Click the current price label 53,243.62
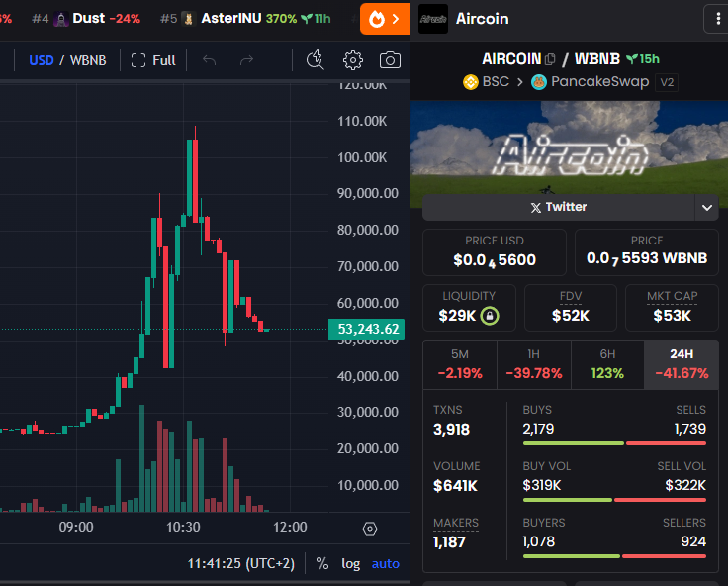The height and width of the screenshot is (586, 728). click(366, 329)
